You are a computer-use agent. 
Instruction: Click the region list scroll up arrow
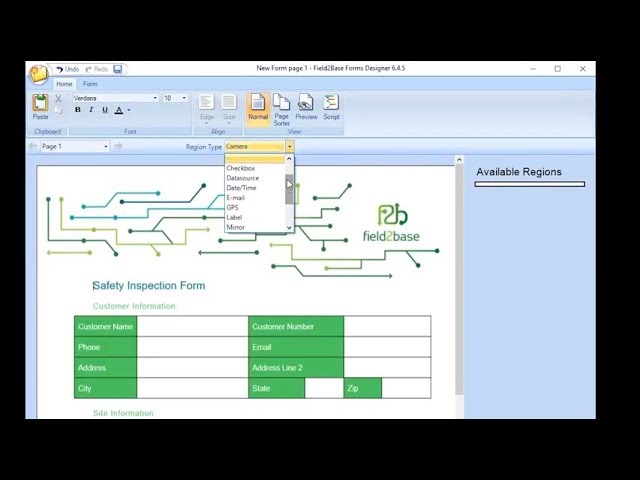(x=289, y=158)
